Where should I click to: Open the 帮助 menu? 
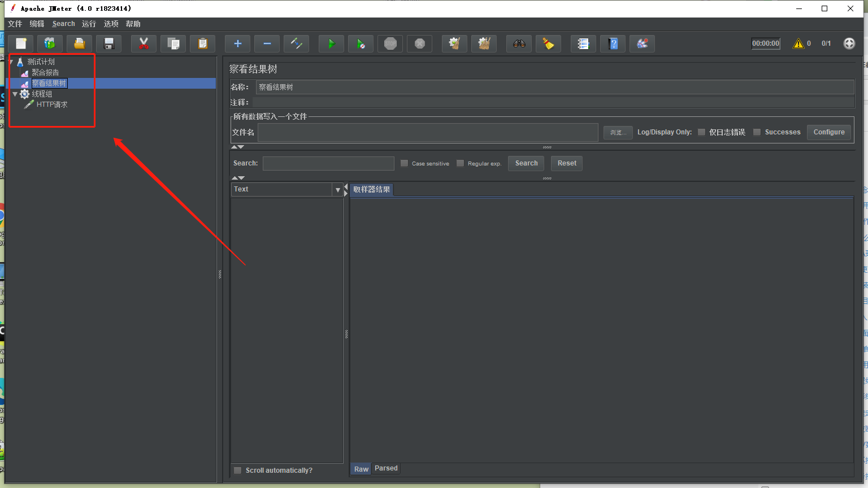coord(133,24)
